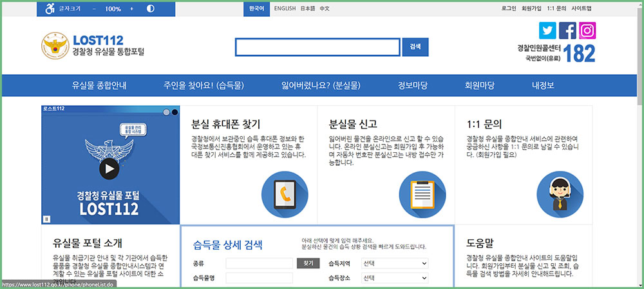Open 정보마당 menu
644x289 pixels.
click(412, 86)
